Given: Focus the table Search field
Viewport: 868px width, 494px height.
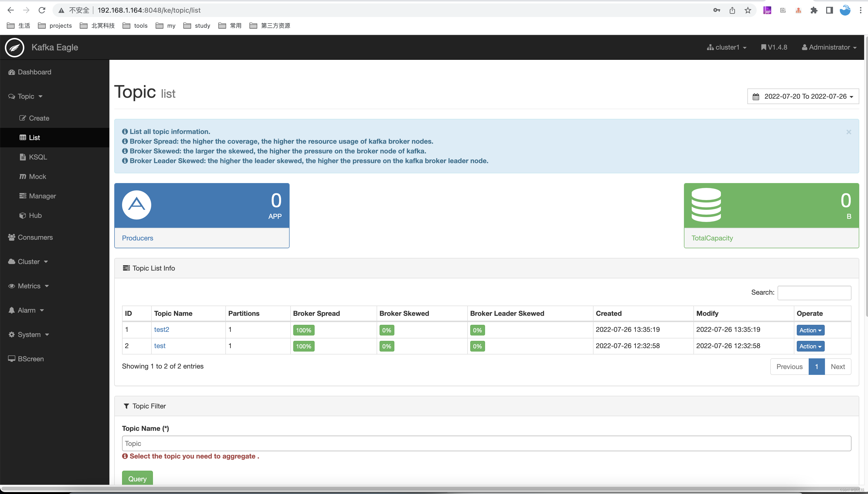Looking at the screenshot, I should (x=814, y=293).
